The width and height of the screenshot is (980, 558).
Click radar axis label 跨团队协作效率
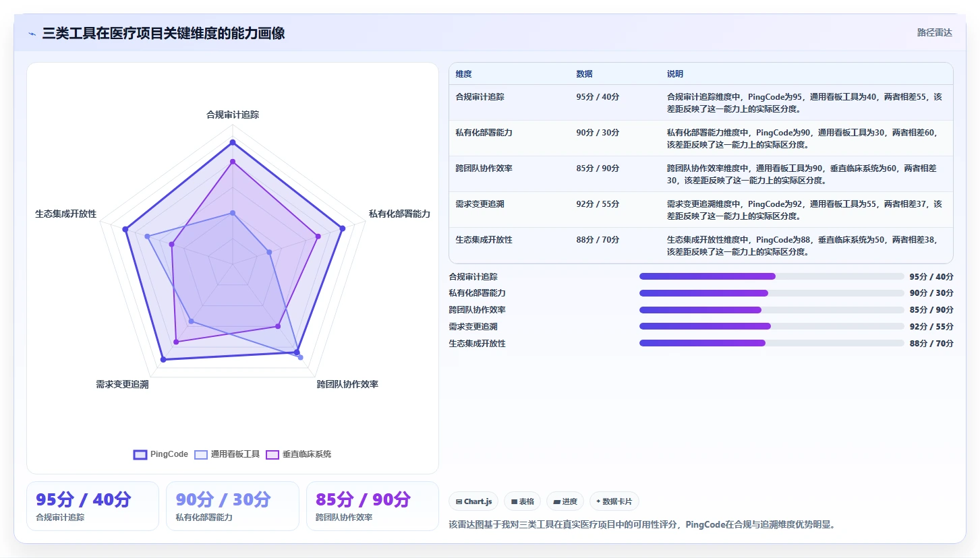point(347,384)
